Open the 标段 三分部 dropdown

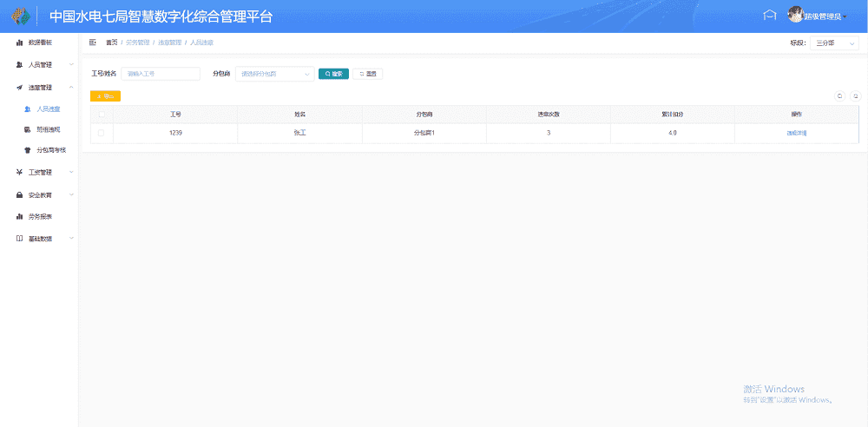[x=833, y=43]
